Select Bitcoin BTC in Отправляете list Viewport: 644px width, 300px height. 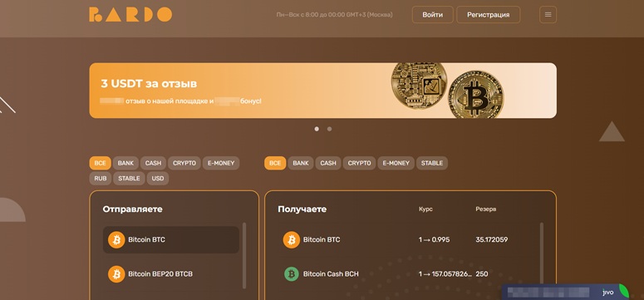click(x=171, y=239)
